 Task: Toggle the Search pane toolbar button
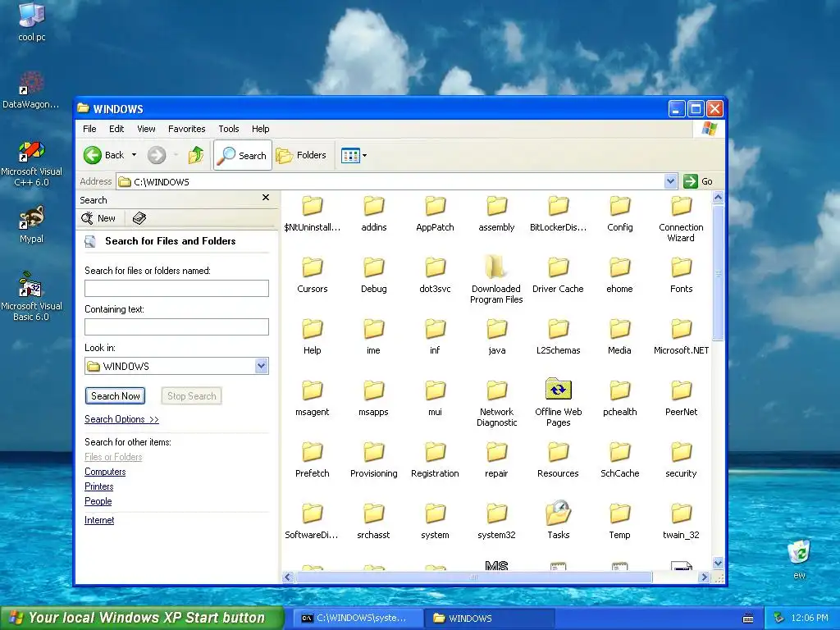(243, 155)
